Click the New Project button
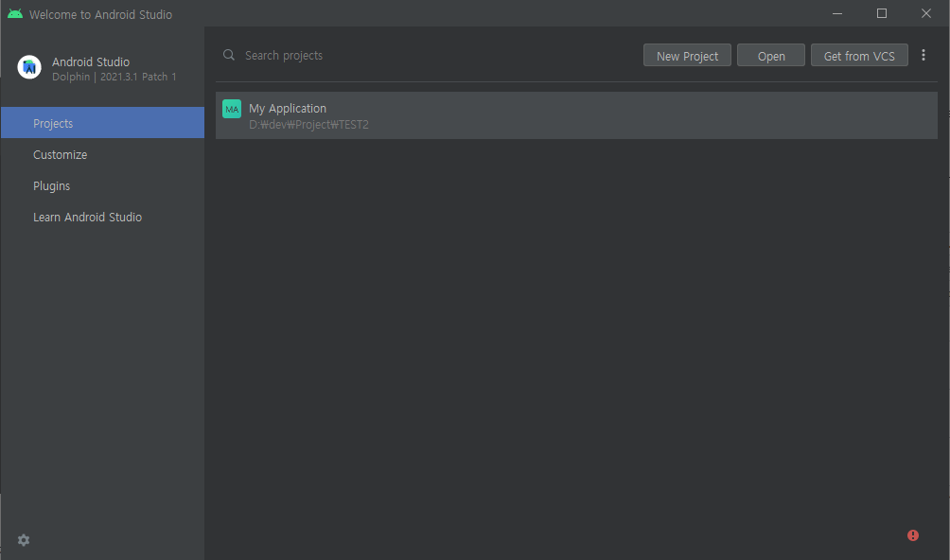Viewport: 950px width, 560px height. pyautogui.click(x=687, y=56)
